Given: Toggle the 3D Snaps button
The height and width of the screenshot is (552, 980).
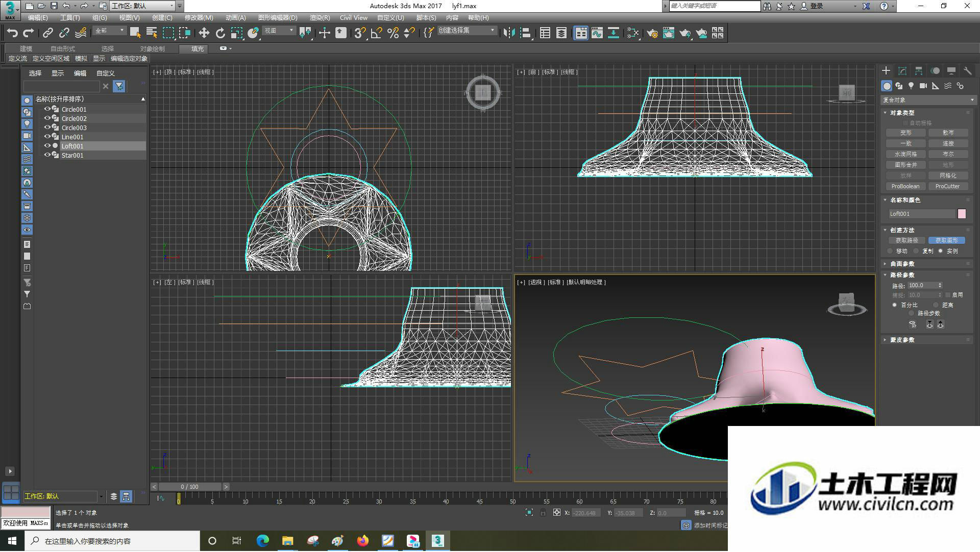Looking at the screenshot, I should [x=360, y=33].
